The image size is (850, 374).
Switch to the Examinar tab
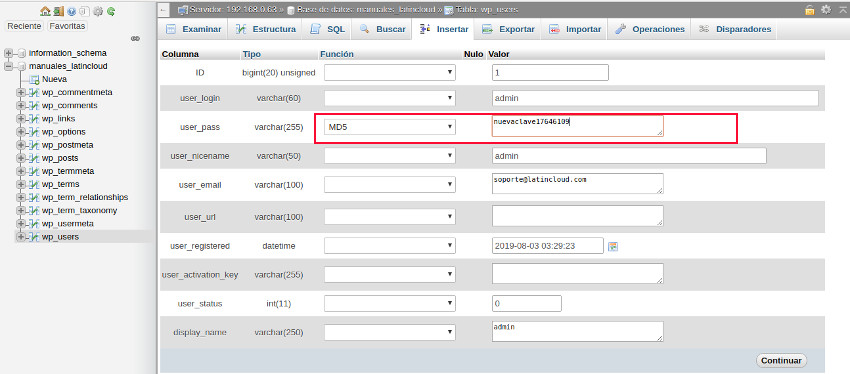pos(194,29)
